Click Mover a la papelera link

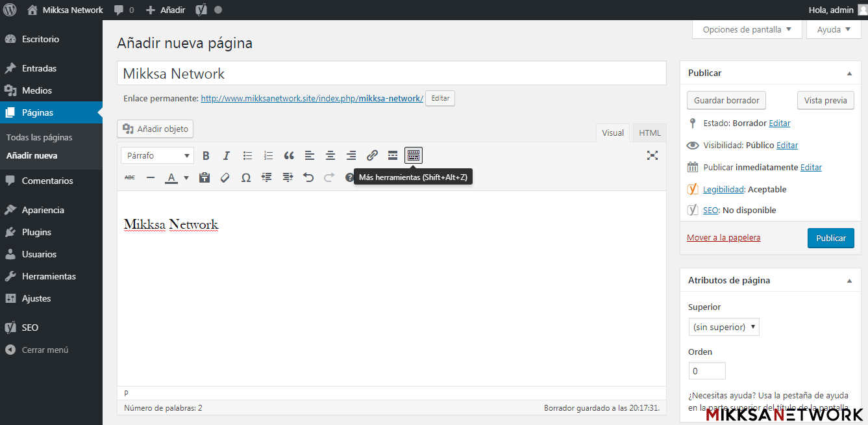click(x=723, y=238)
